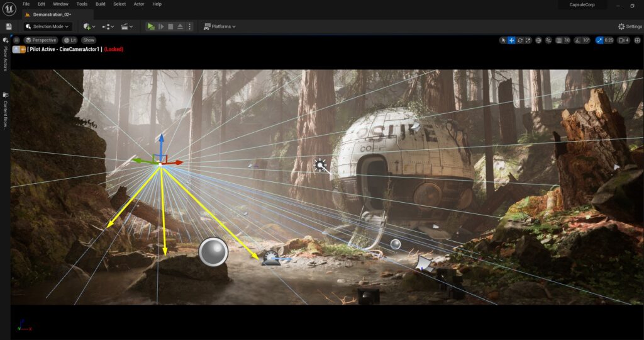644x340 pixels.
Task: Select the Select-objects cursor tool
Action: (503, 40)
